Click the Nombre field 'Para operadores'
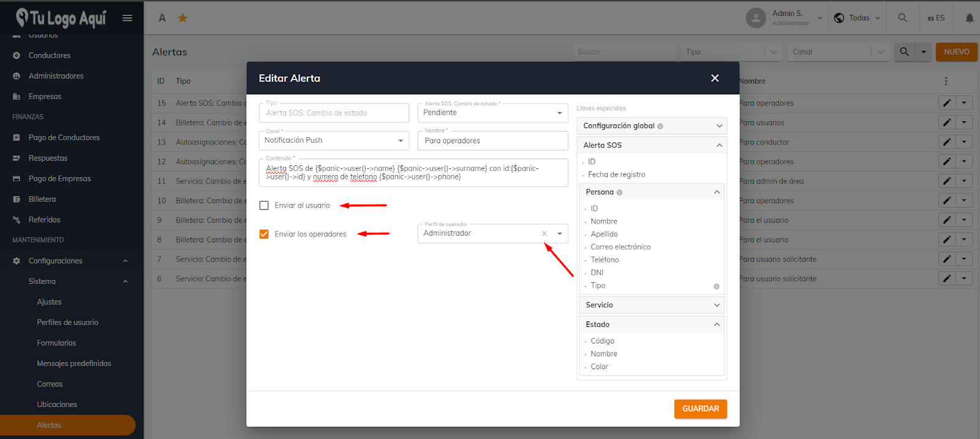The height and width of the screenshot is (439, 980). pos(492,141)
